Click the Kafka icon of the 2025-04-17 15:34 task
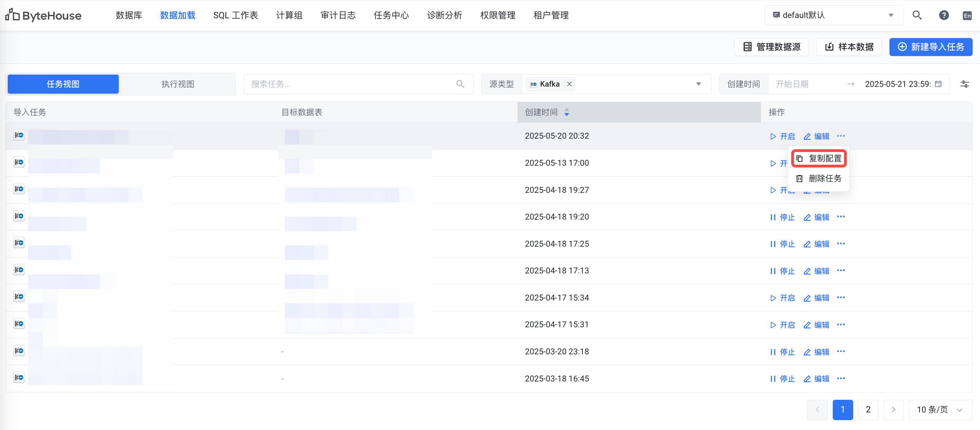 (19, 296)
